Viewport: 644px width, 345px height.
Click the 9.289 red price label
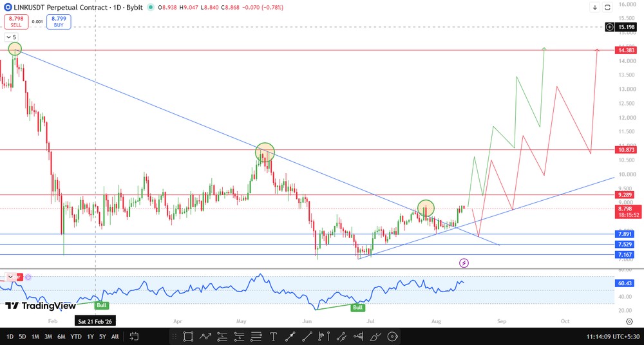(x=626, y=195)
